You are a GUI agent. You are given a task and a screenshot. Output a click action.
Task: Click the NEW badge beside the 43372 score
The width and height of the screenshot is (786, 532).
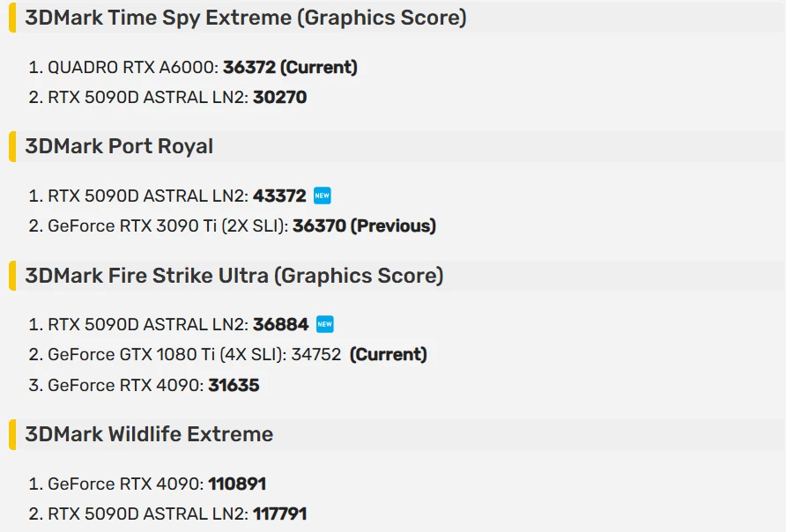click(x=322, y=196)
